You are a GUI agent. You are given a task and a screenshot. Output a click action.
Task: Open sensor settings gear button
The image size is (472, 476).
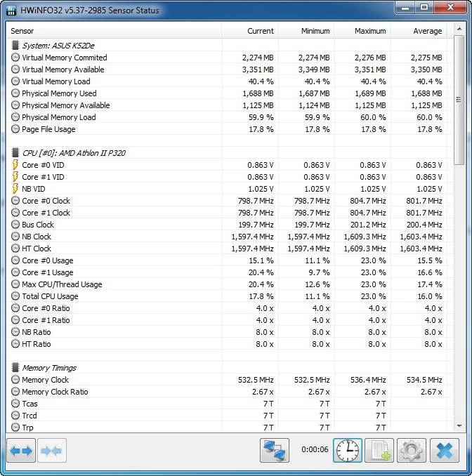point(412,451)
